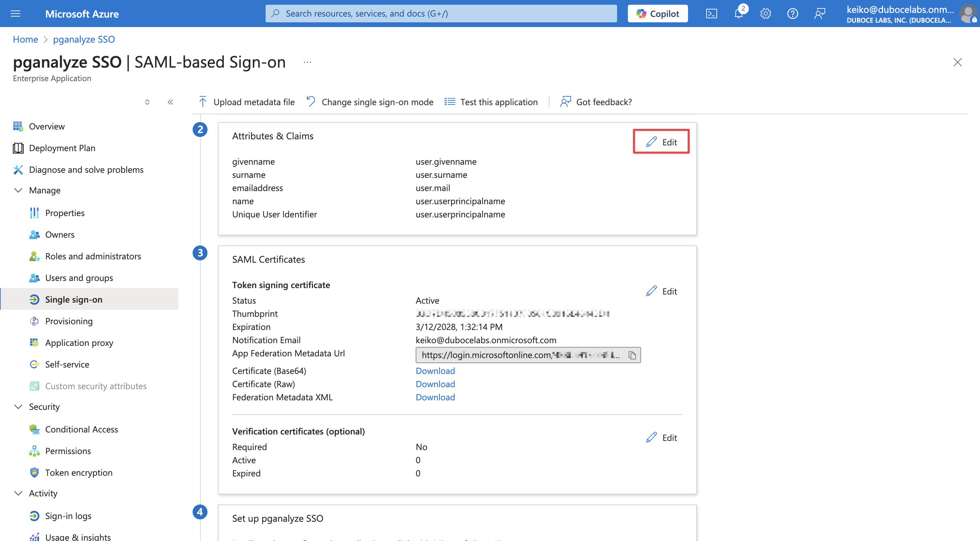
Task: Click the Properties bars icon
Action: click(x=34, y=213)
